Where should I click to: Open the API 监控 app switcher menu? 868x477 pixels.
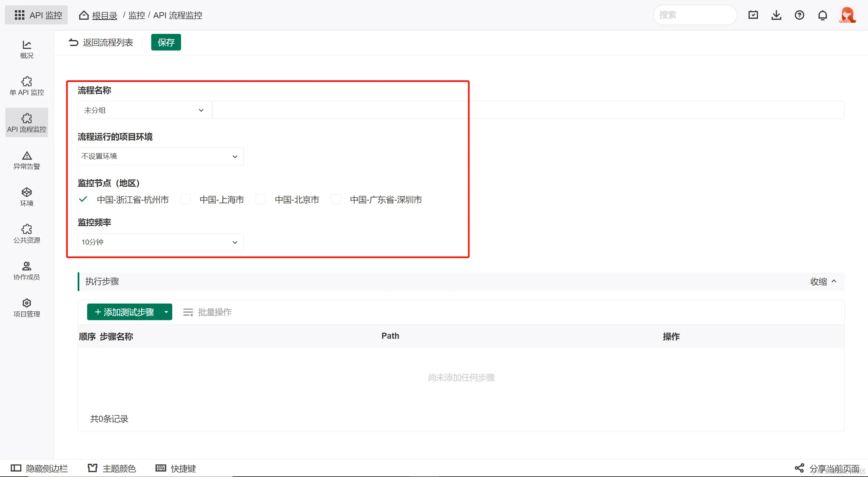(36, 15)
